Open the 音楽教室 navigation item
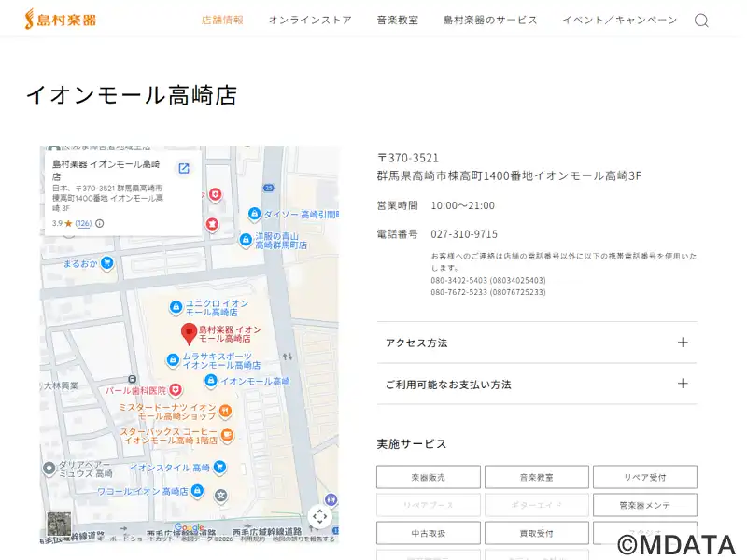This screenshot has width=747, height=560. click(397, 20)
